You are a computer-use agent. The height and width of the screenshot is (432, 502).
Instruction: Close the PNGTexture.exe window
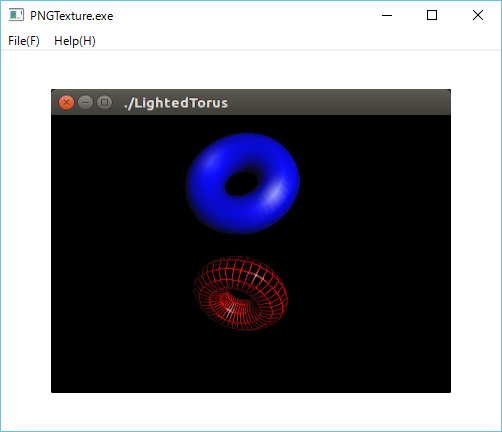point(478,15)
